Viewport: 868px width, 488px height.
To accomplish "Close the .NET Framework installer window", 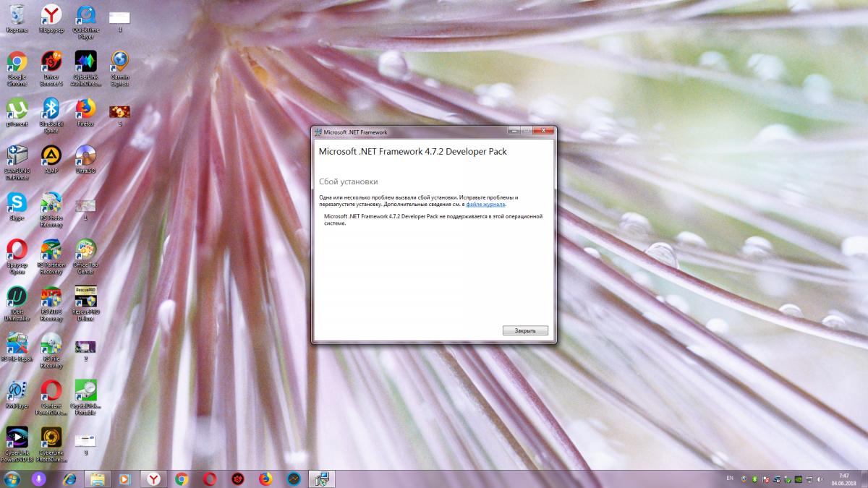I will (x=544, y=132).
